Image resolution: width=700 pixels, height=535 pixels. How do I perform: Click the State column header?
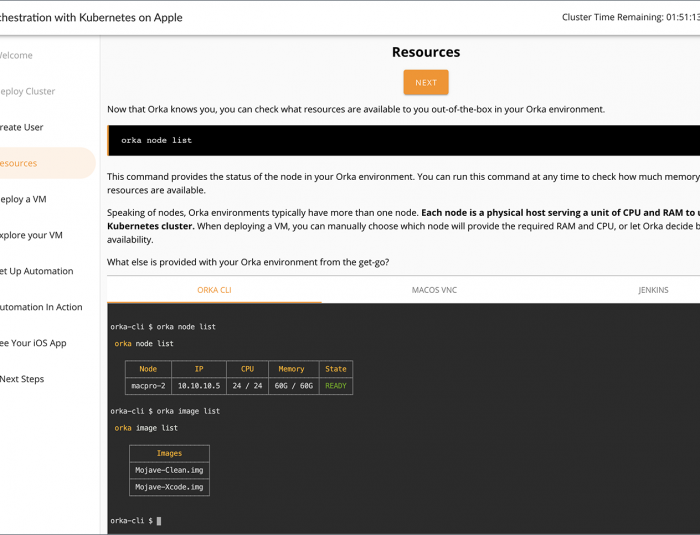click(336, 369)
